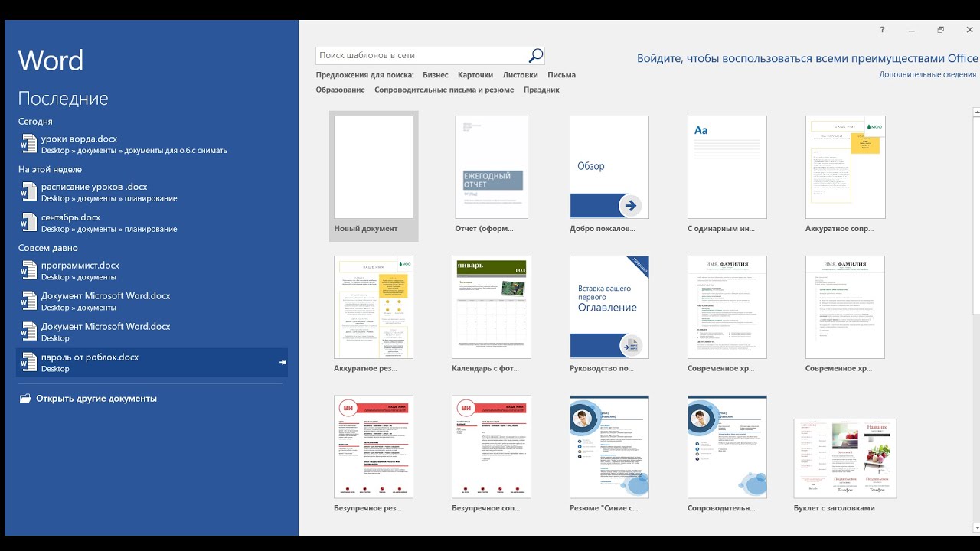Click Word icon beside программист.docx
The image size is (980, 551).
point(28,270)
